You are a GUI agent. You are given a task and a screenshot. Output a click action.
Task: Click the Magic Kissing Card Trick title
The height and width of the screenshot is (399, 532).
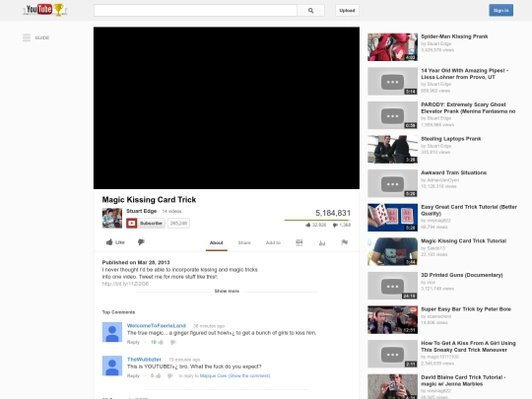pos(149,199)
